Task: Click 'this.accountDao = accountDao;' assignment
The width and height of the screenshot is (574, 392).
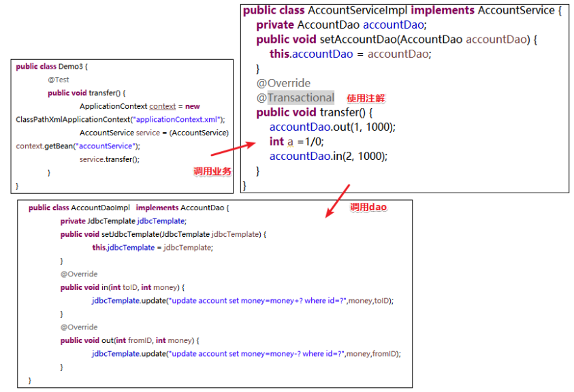Action: point(351,54)
